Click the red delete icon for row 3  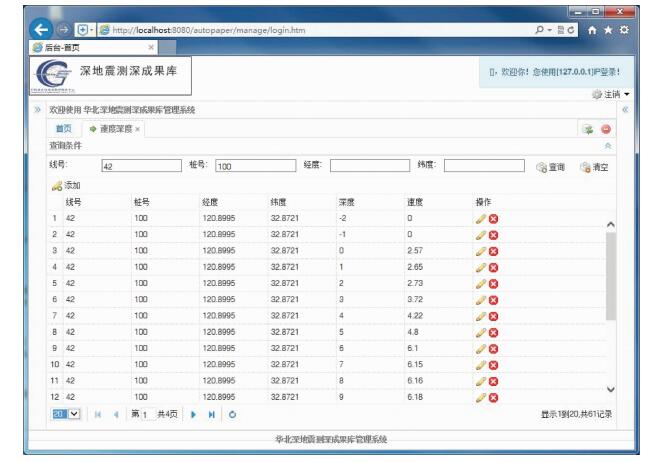click(x=493, y=251)
